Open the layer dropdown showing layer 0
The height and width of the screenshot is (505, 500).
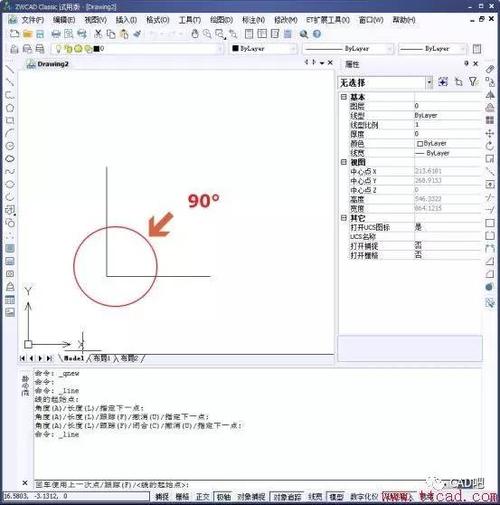click(137, 49)
